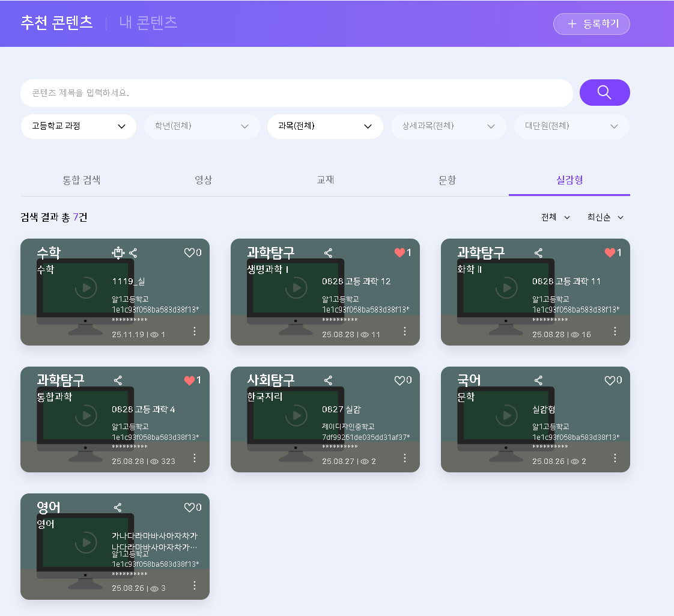The width and height of the screenshot is (674, 616).
Task: Open more options on 국어 문학 card
Action: click(x=615, y=458)
